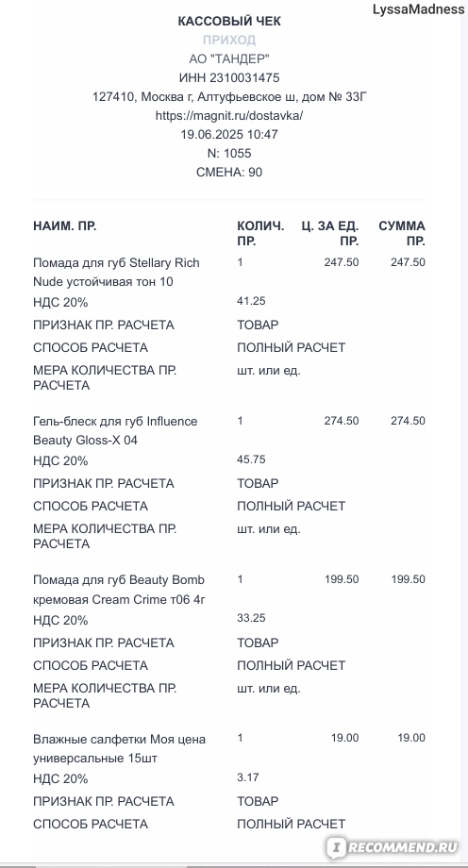Select the Влажные салфетки Моя цена item
Image resolution: width=468 pixels, height=868 pixels.
tap(119, 748)
